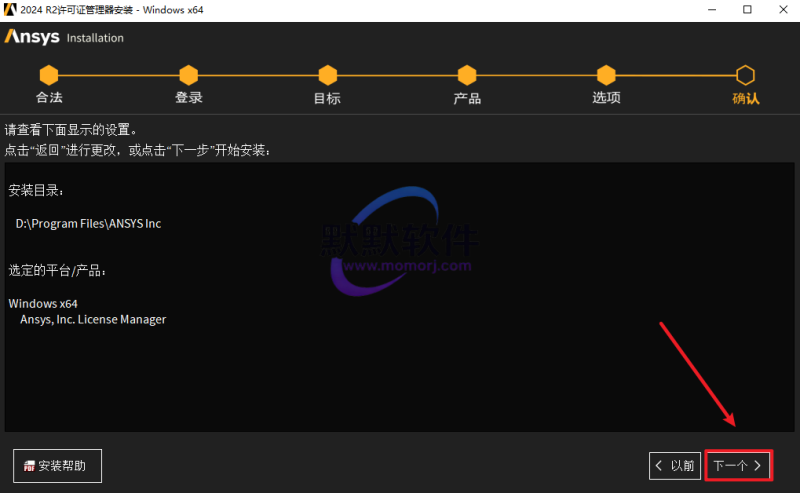This screenshot has height=493, width=800.
Task: Click the 目标 step label
Action: [x=327, y=98]
